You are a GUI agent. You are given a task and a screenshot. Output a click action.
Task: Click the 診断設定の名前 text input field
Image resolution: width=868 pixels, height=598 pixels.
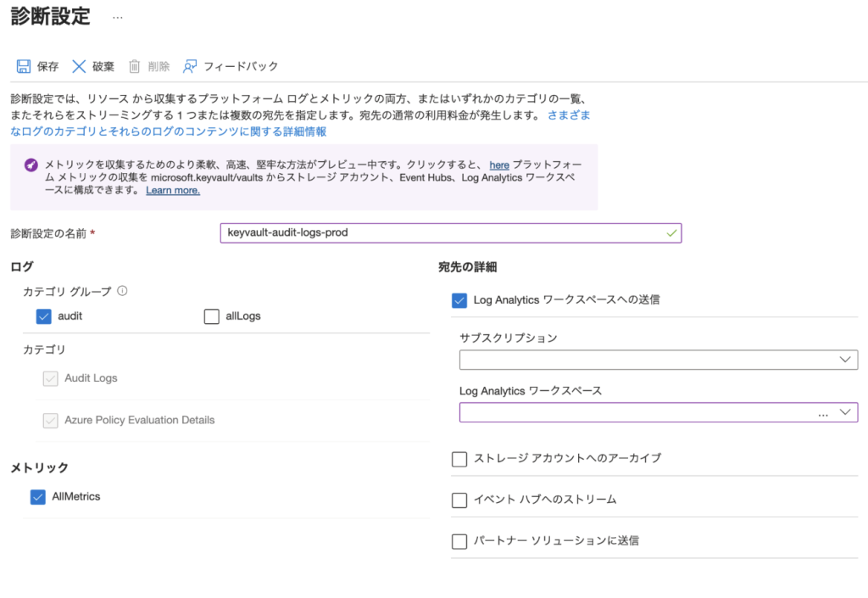[441, 233]
